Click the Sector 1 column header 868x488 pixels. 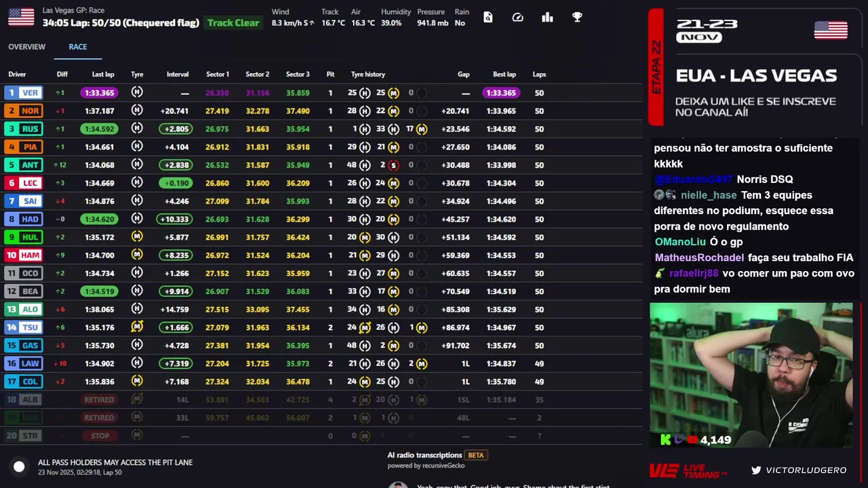pyautogui.click(x=218, y=75)
